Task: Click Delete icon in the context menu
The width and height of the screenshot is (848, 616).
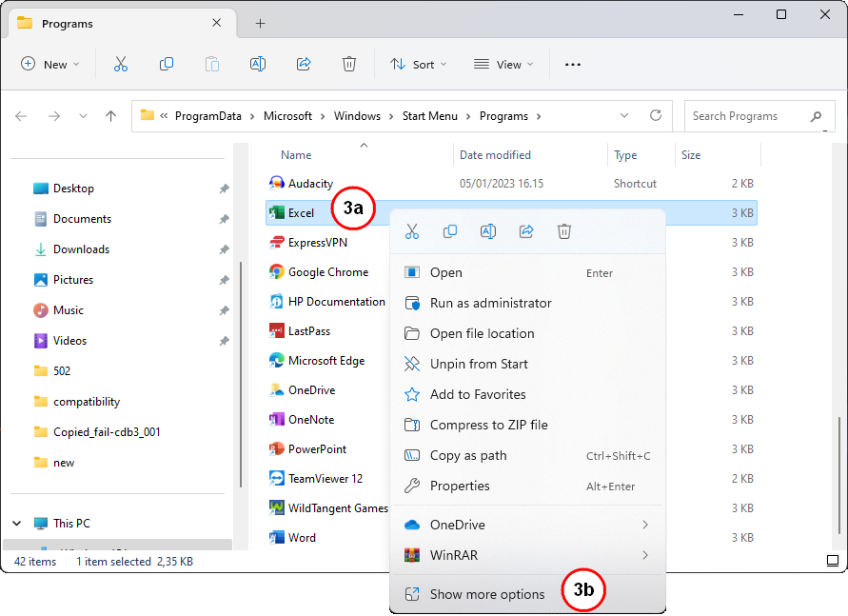Action: [564, 231]
